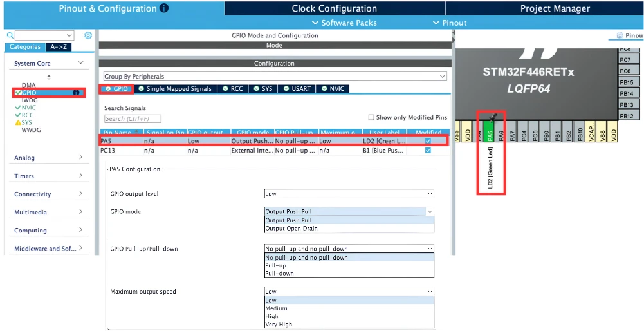The height and width of the screenshot is (331, 644).
Task: Open the USART peripheral tab
Action: click(x=297, y=88)
